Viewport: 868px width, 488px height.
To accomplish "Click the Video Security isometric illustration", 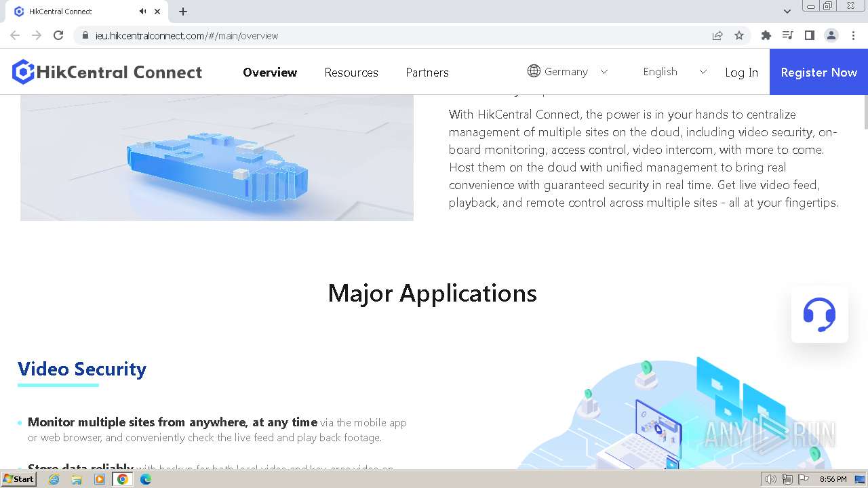I will pyautogui.click(x=671, y=412).
